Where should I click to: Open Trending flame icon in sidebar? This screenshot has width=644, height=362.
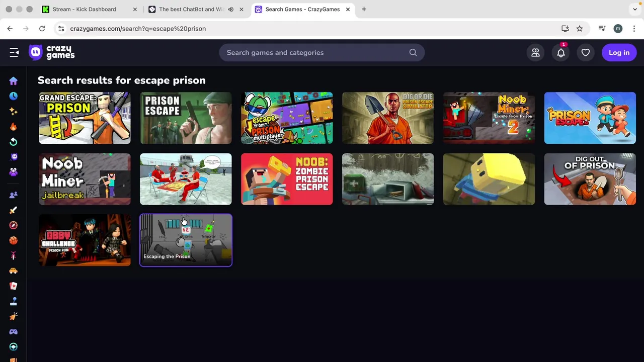[14, 127]
